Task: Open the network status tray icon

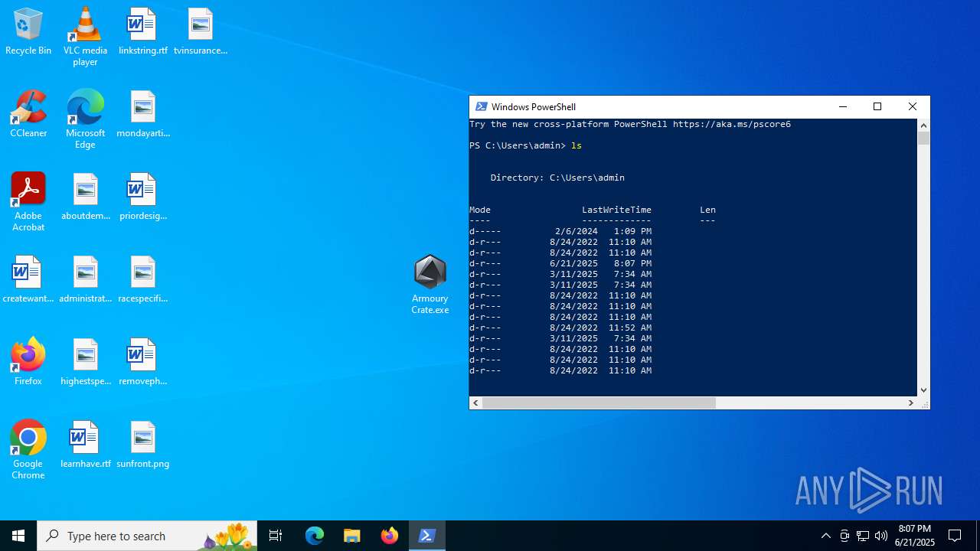Action: pos(863,536)
